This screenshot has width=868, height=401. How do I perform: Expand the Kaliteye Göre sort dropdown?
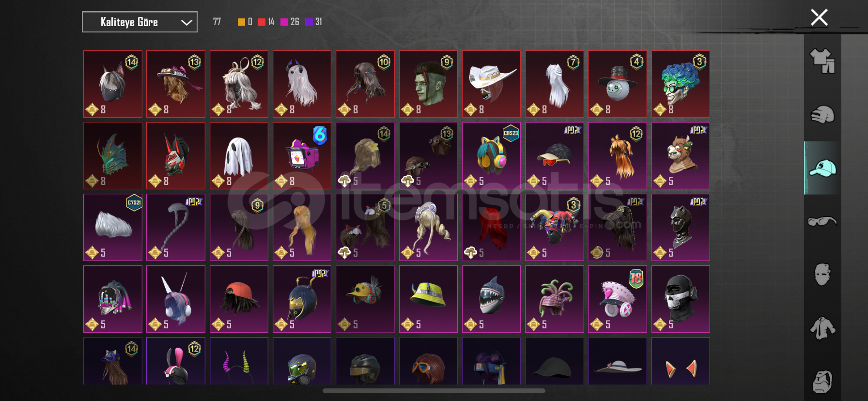(139, 22)
